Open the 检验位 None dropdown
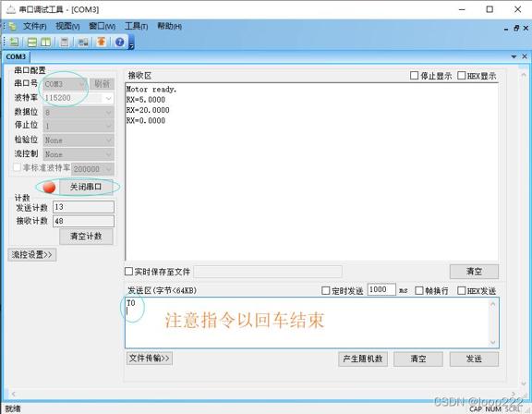The image size is (532, 414). [79, 140]
